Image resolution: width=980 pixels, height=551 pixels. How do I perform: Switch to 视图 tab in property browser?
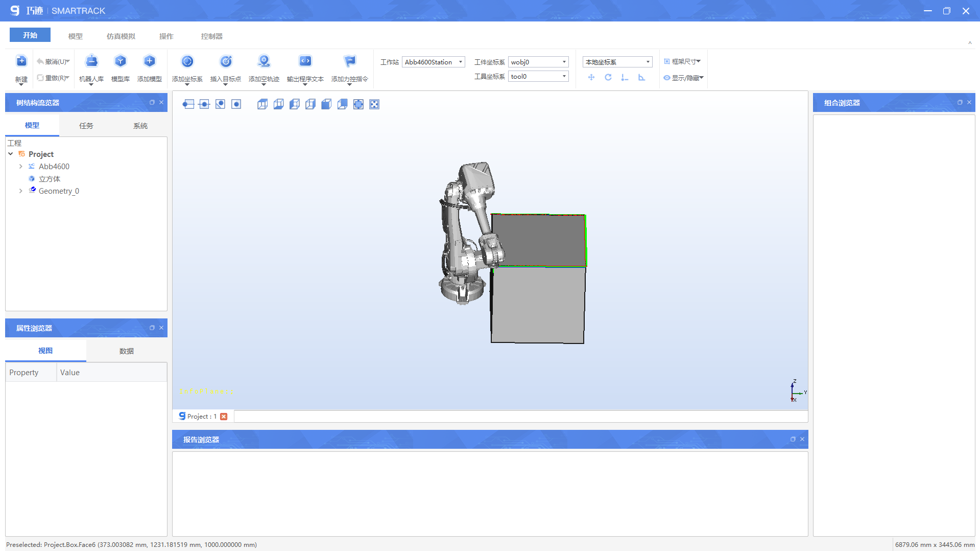(x=45, y=351)
